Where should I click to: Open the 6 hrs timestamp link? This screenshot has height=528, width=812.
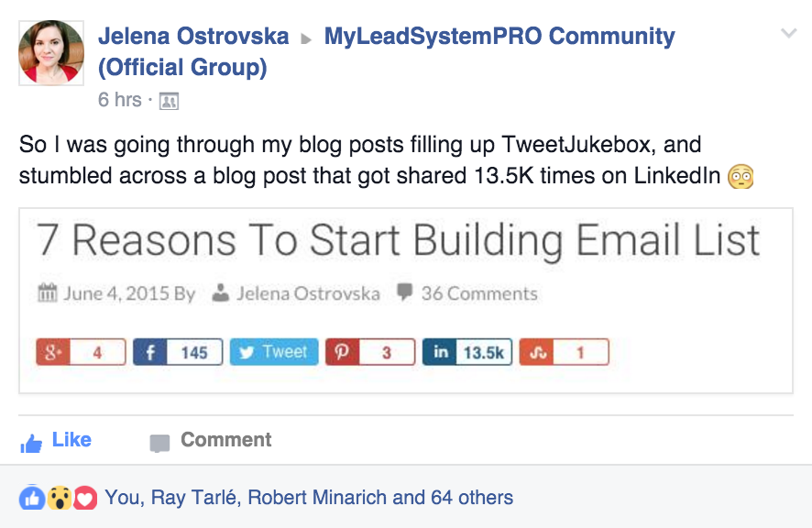tap(120, 100)
